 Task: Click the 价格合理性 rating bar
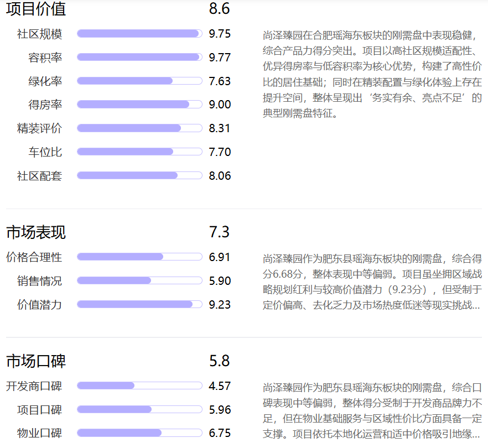(x=139, y=257)
